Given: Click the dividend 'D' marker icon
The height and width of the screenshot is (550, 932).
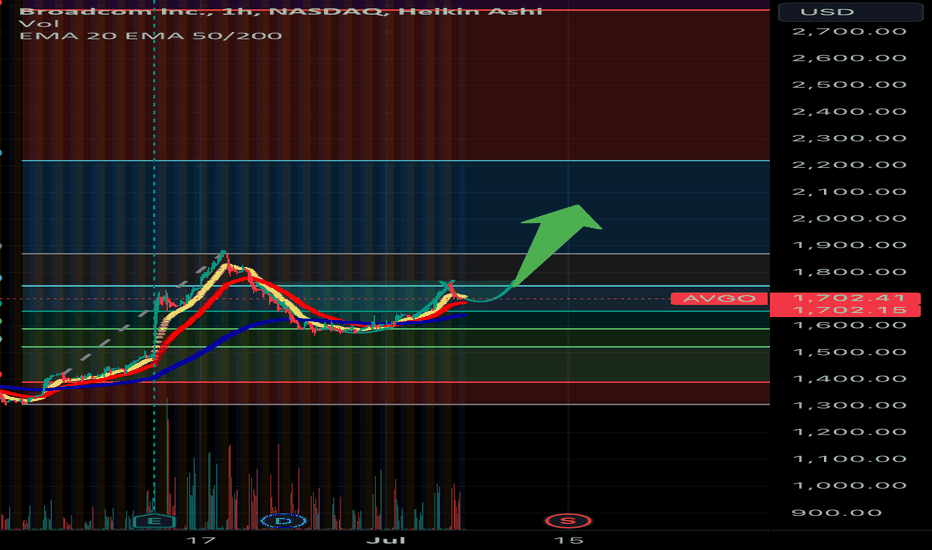Looking at the screenshot, I should coord(284,521).
